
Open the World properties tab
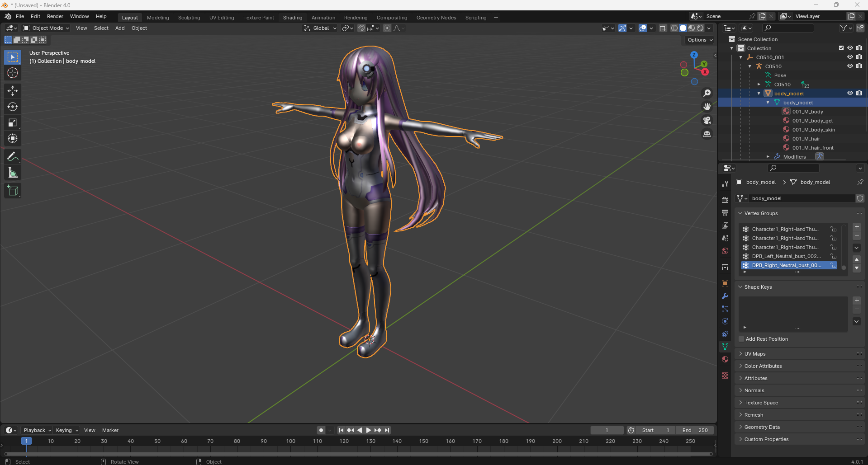[x=725, y=251]
